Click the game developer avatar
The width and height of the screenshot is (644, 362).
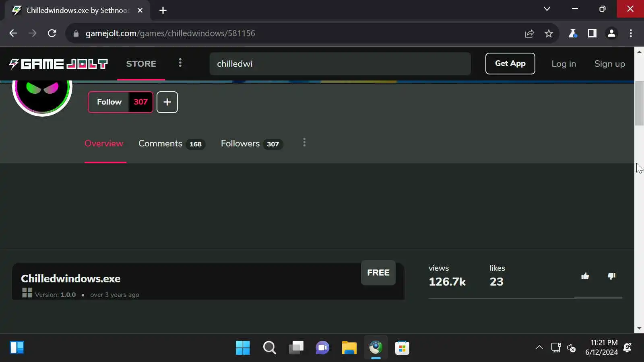pyautogui.click(x=42, y=97)
